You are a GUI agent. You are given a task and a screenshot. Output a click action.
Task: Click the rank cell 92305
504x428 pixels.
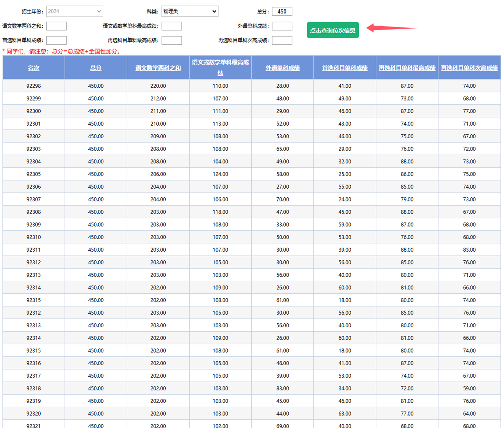click(x=33, y=174)
